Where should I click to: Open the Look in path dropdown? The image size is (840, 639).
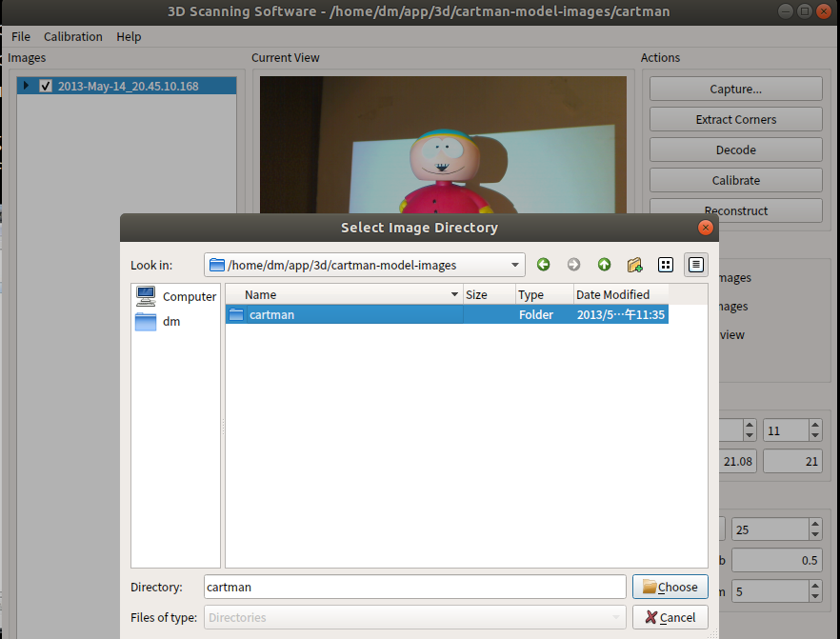pyautogui.click(x=514, y=265)
